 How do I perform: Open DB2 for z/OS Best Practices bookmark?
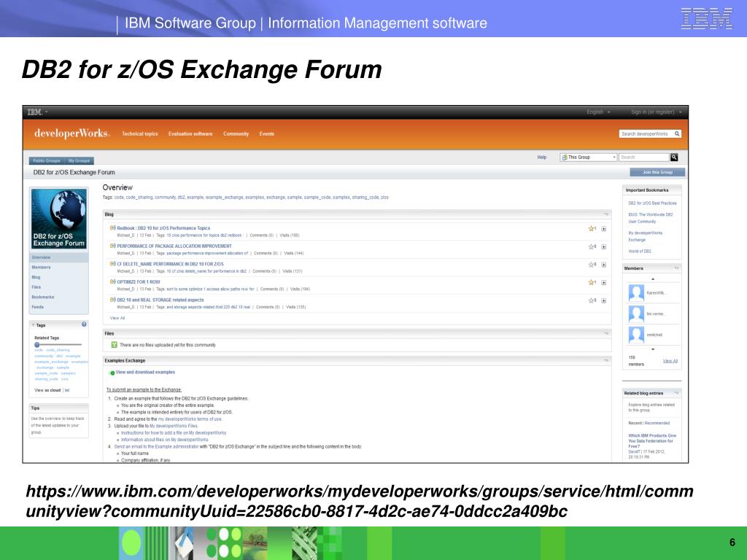[x=652, y=203]
